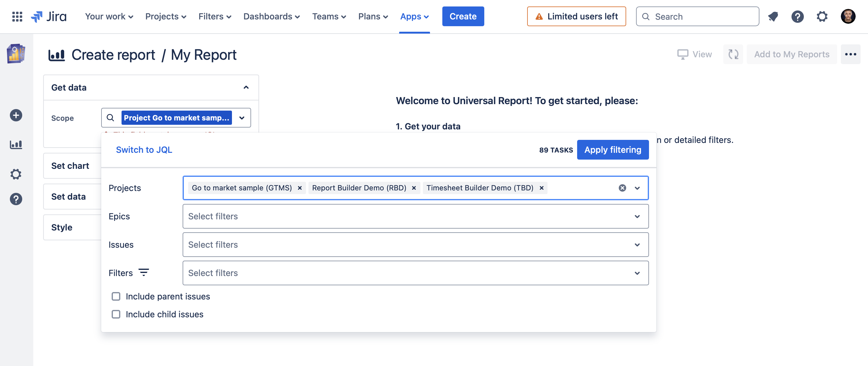Click the View button
The image size is (868, 366).
click(x=694, y=54)
